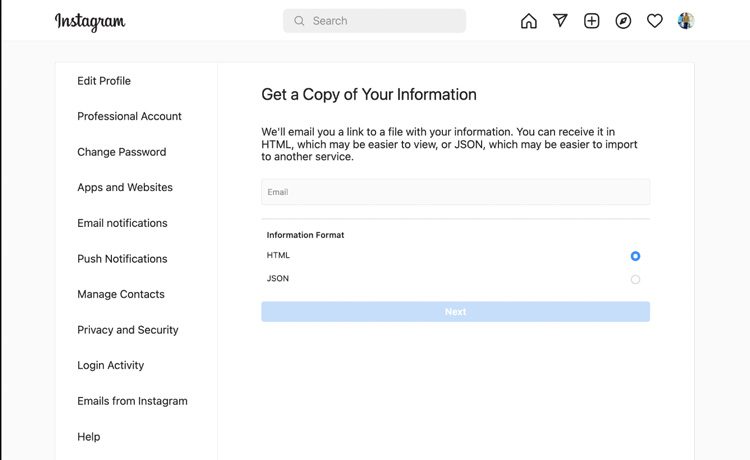
Task: Select HTML information format
Action: (x=635, y=256)
